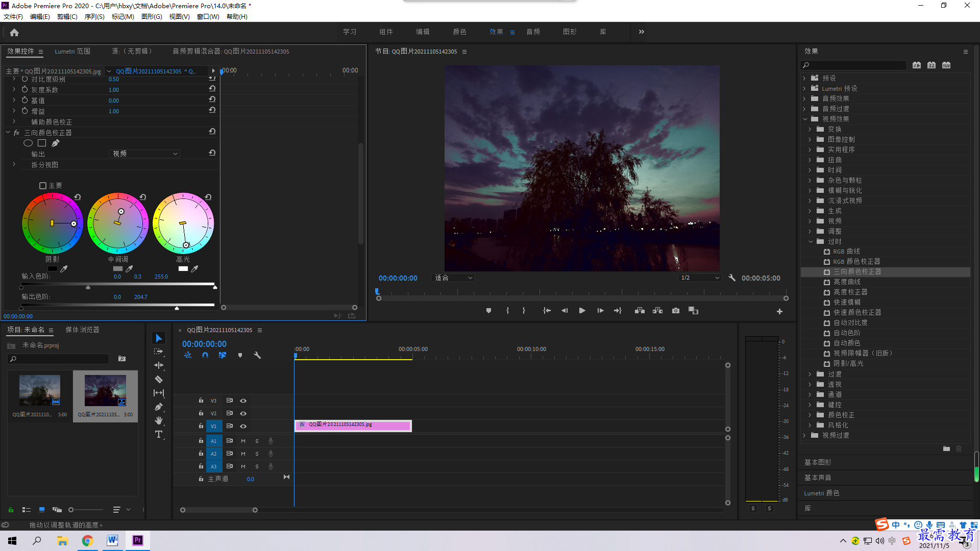Open the 基本图形 panel

tap(818, 462)
